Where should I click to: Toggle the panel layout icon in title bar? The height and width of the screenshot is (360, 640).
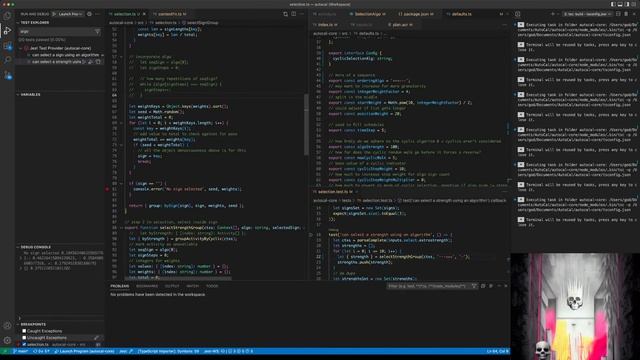click(620, 4)
